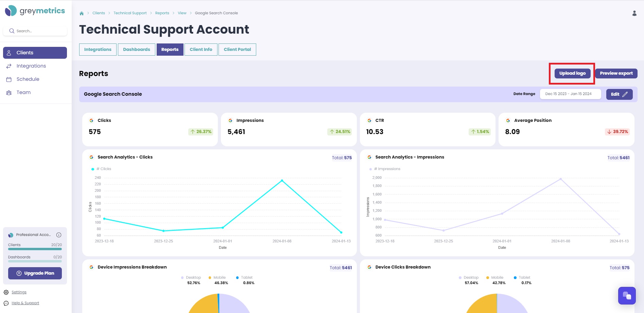
Task: Click the Professional Account info icon
Action: pos(59,235)
